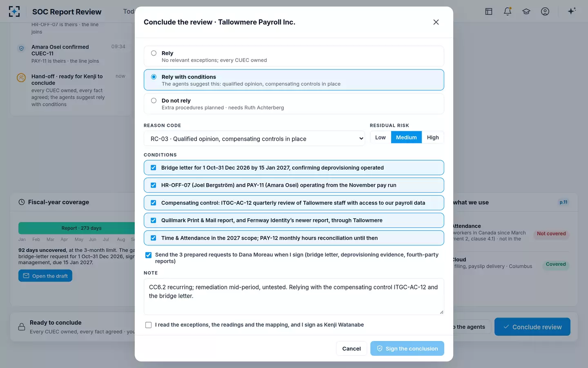Screen dimensions: 588x368
Task: Set residual risk to Low
Action: (381, 137)
